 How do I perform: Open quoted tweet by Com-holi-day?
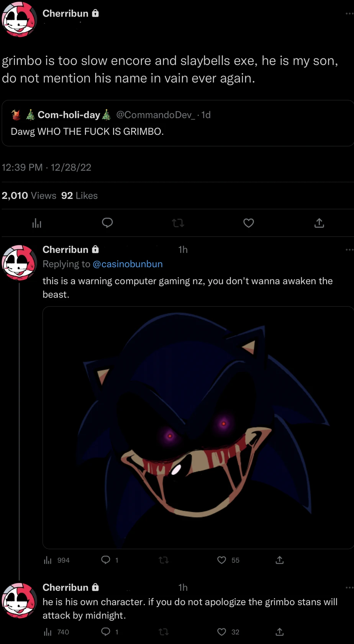coord(177,123)
